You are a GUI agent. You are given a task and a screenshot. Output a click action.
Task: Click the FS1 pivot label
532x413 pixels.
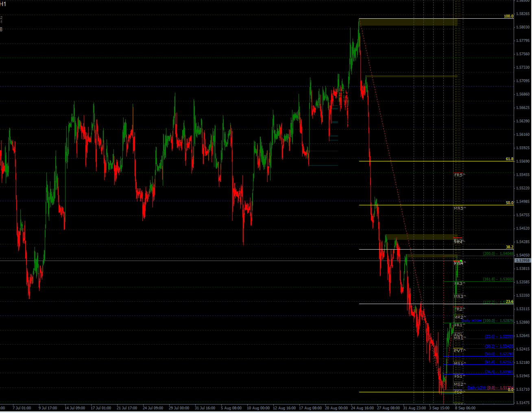460,376
